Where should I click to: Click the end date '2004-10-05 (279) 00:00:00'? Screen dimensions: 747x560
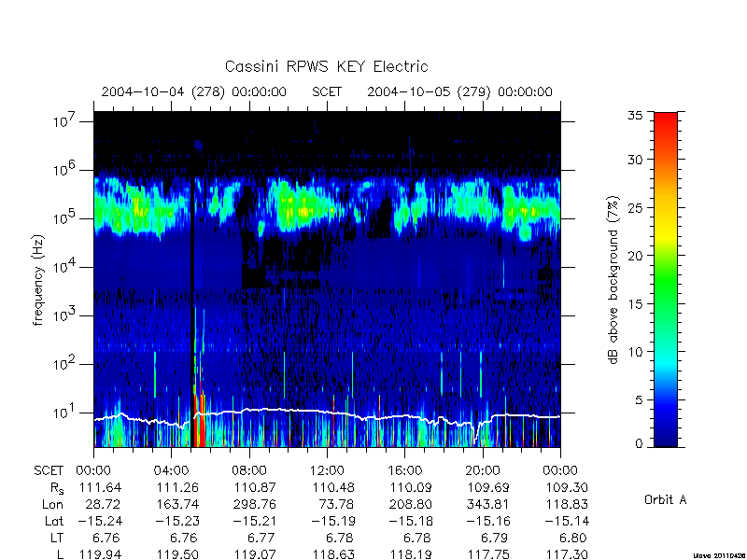[x=459, y=91]
